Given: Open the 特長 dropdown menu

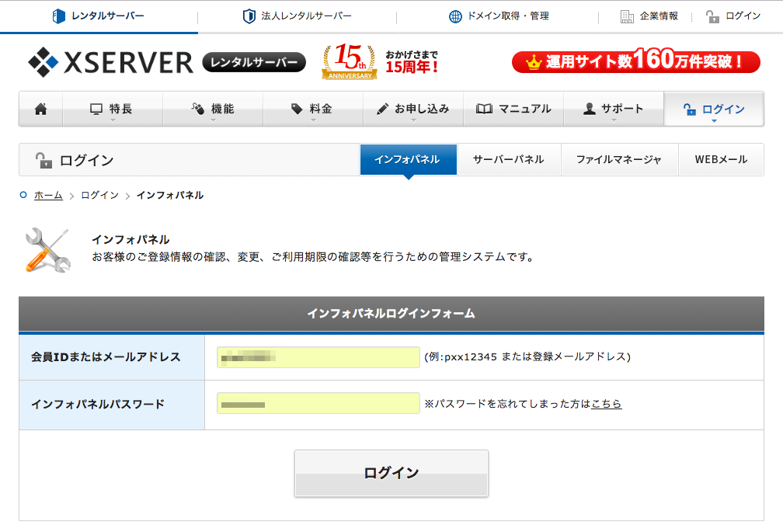Looking at the screenshot, I should (x=113, y=109).
